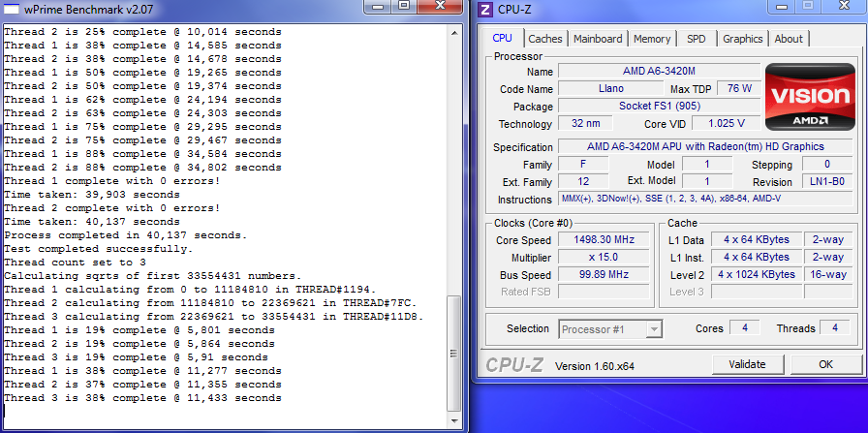
Task: Click the Package value Socket FS1 (905)
Action: coord(660,106)
